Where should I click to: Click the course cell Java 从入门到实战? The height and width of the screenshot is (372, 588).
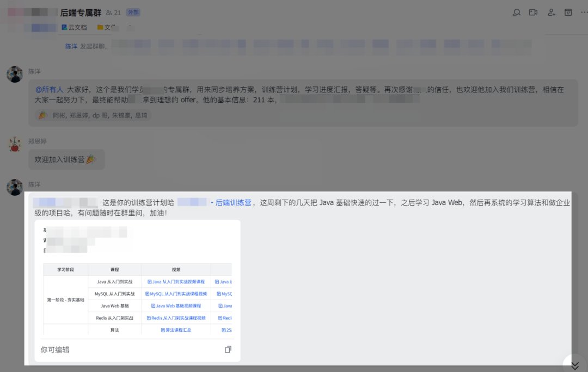tap(115, 282)
